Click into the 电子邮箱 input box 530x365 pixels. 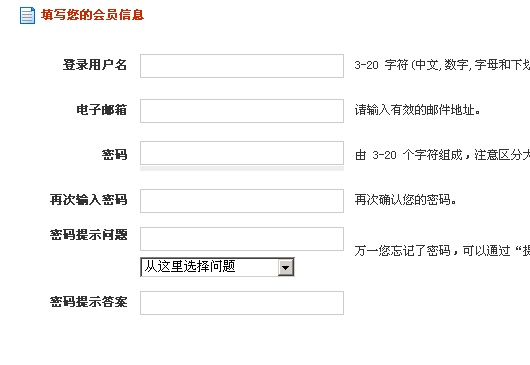click(x=242, y=111)
